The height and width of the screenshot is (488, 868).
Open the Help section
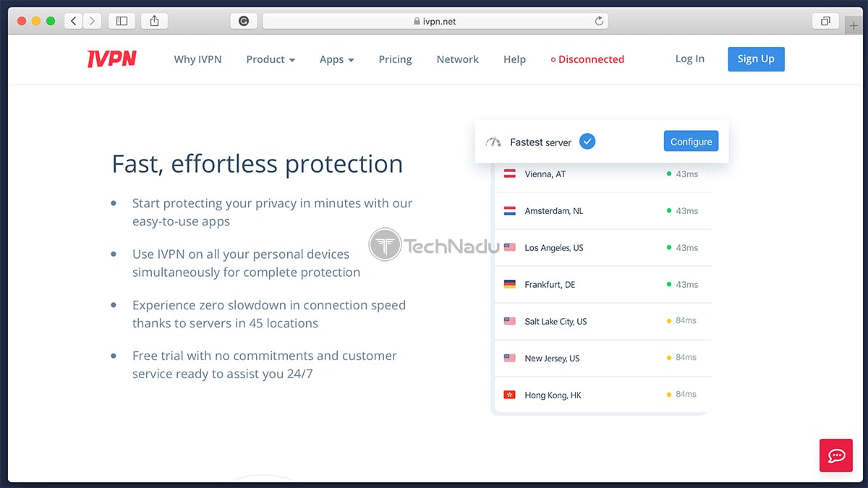click(x=514, y=59)
